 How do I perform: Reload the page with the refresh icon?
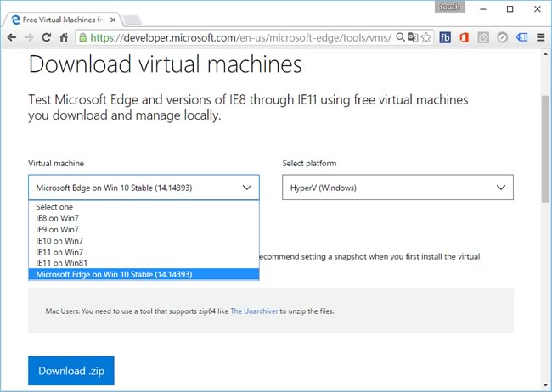pyautogui.click(x=46, y=37)
